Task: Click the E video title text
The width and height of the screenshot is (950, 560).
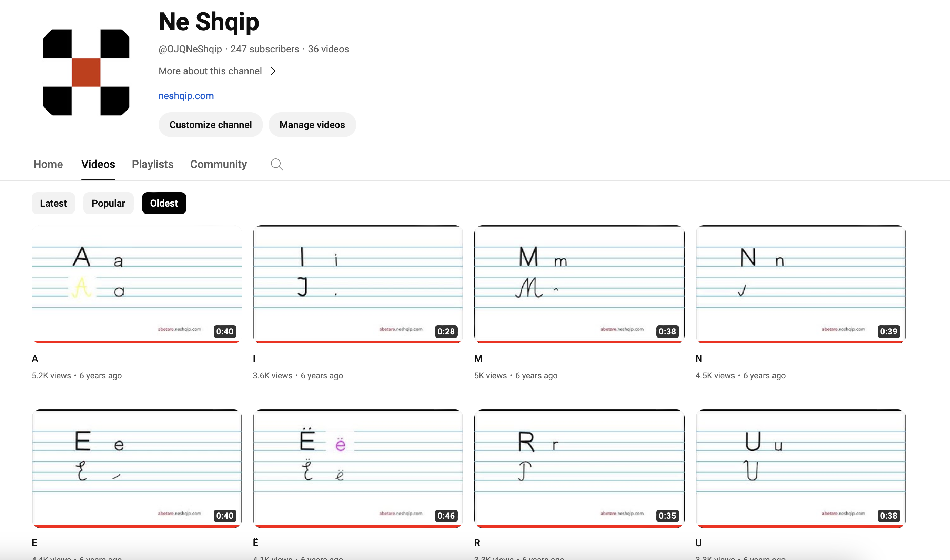Action: (35, 543)
